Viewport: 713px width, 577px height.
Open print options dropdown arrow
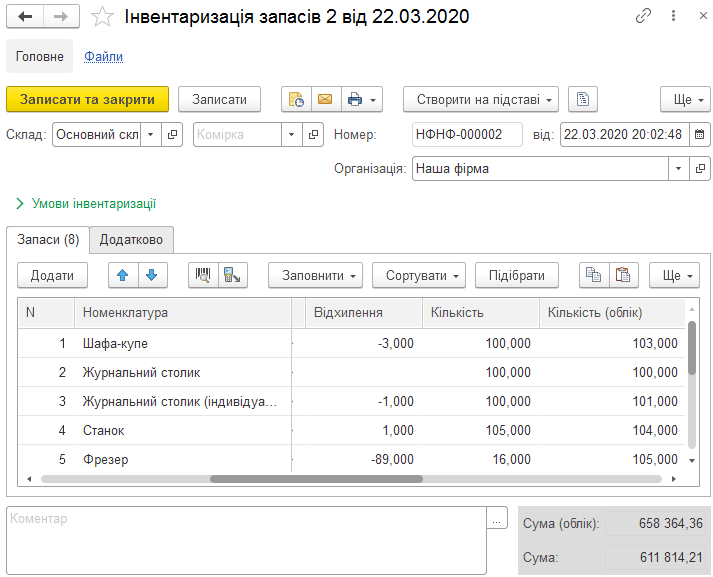point(373,100)
